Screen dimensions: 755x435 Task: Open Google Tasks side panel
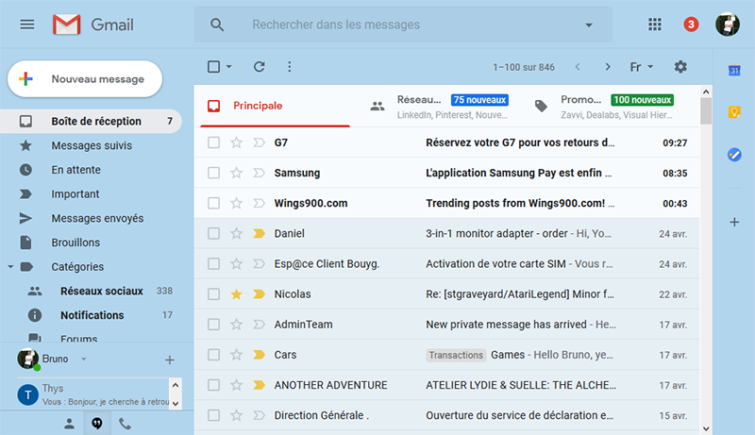734,155
